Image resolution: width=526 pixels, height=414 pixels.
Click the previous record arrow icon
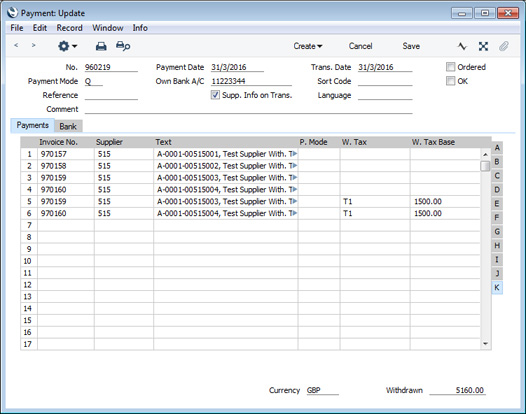coord(16,45)
